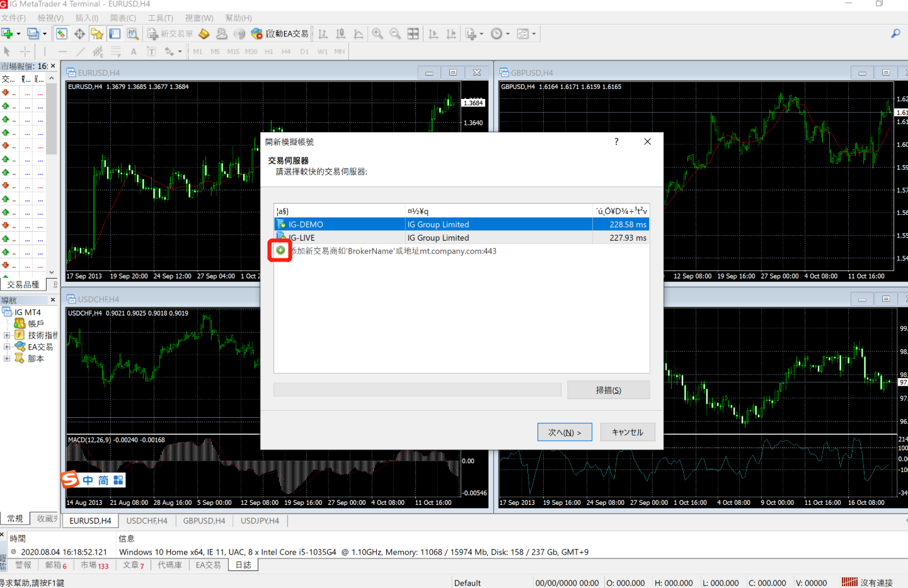Select the crosshair tool
Viewport: 908px width, 588px height.
(25, 51)
